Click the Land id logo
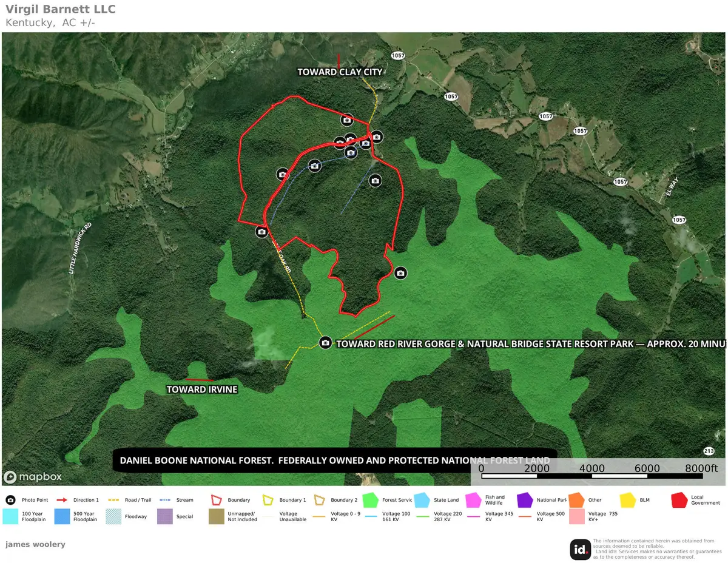Image resolution: width=728 pixels, height=563 pixels. coord(580,550)
